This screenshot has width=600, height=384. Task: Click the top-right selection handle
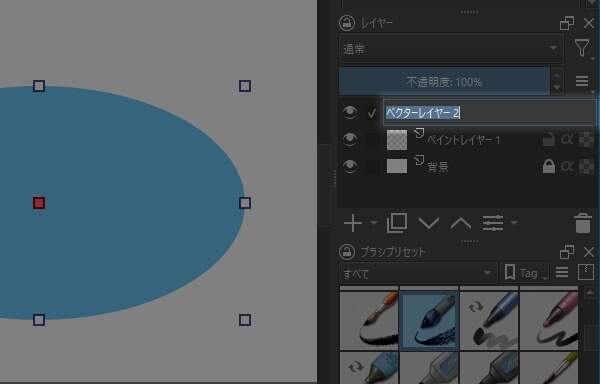pos(245,86)
